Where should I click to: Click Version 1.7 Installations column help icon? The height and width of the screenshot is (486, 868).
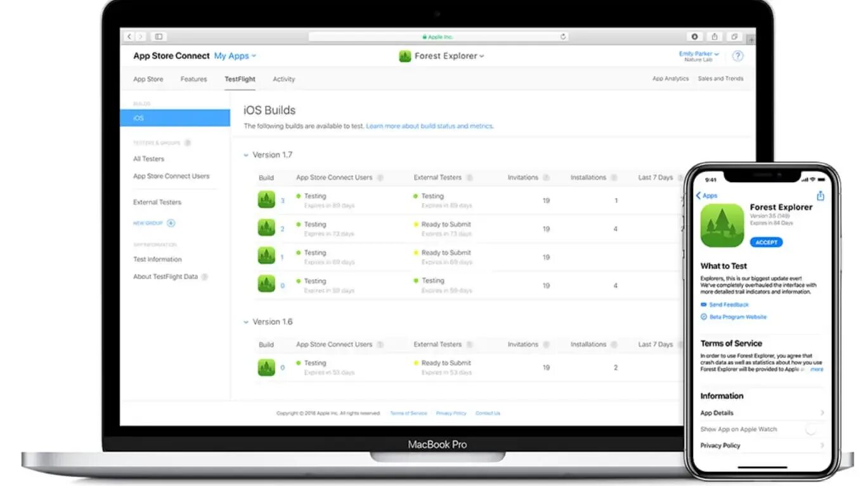614,178
